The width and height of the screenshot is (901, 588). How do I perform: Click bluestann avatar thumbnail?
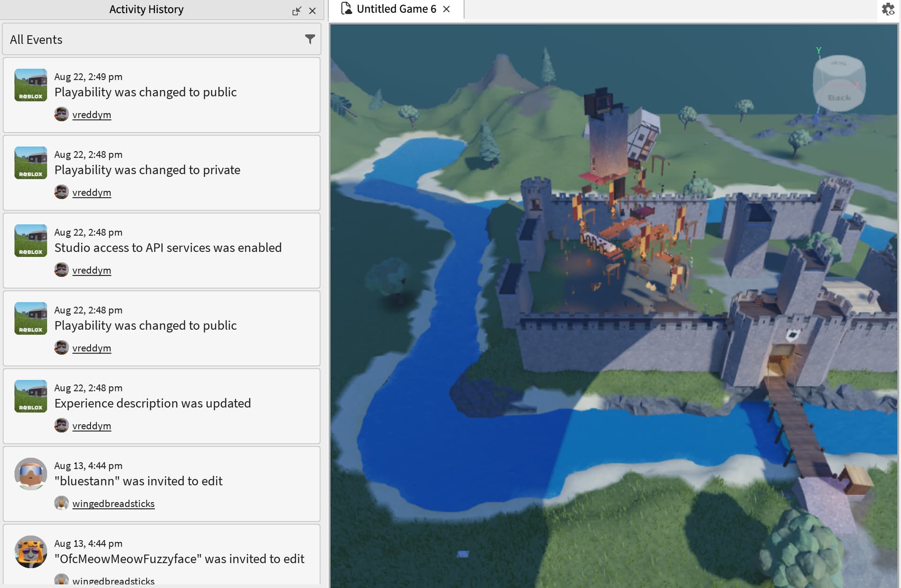[x=31, y=474]
